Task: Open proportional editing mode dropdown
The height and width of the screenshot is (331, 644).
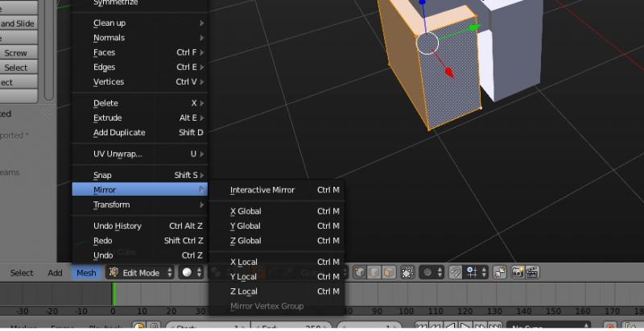Action: pos(432,272)
